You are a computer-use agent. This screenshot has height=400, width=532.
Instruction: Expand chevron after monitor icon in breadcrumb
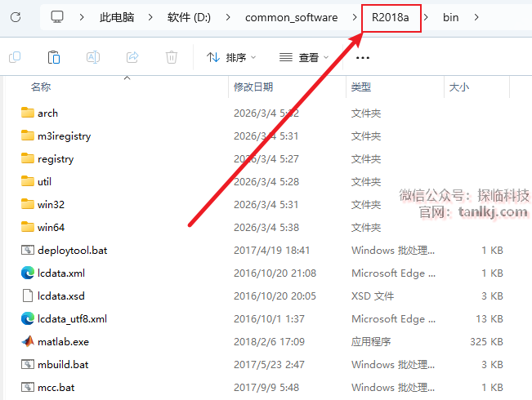[82, 17]
